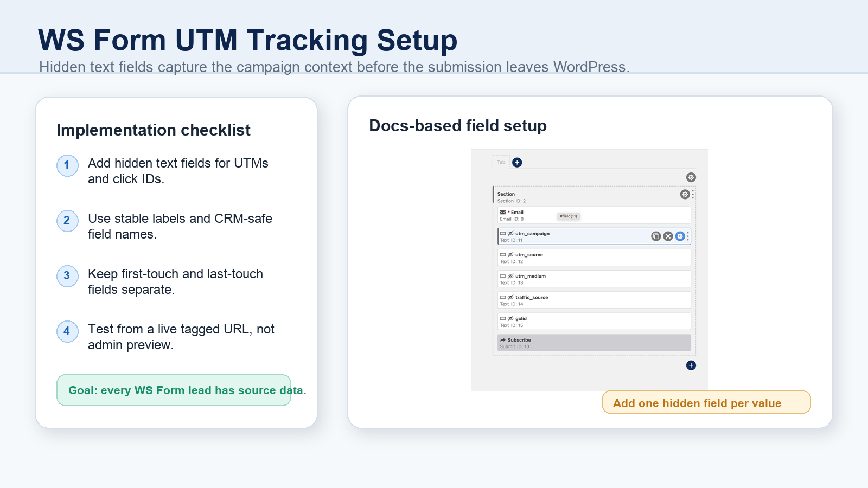Image resolution: width=868 pixels, height=488 pixels.
Task: Select the utm_campaign field label
Action: coord(532,234)
